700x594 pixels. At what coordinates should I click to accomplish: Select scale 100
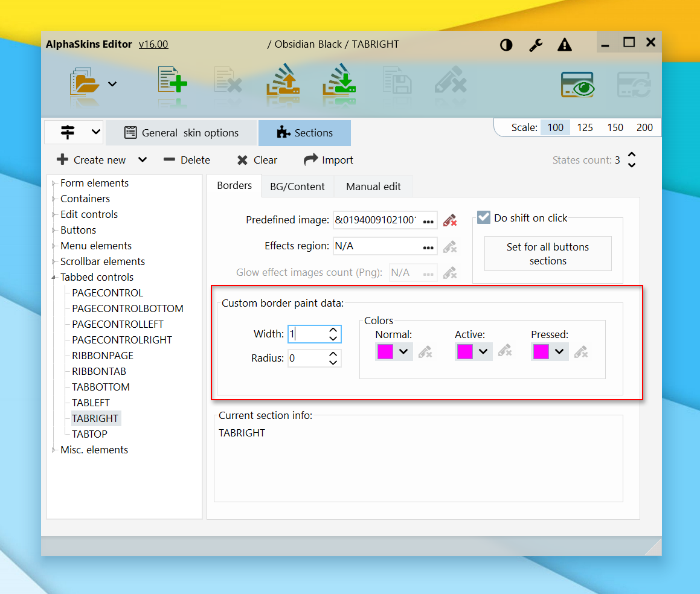coord(556,127)
